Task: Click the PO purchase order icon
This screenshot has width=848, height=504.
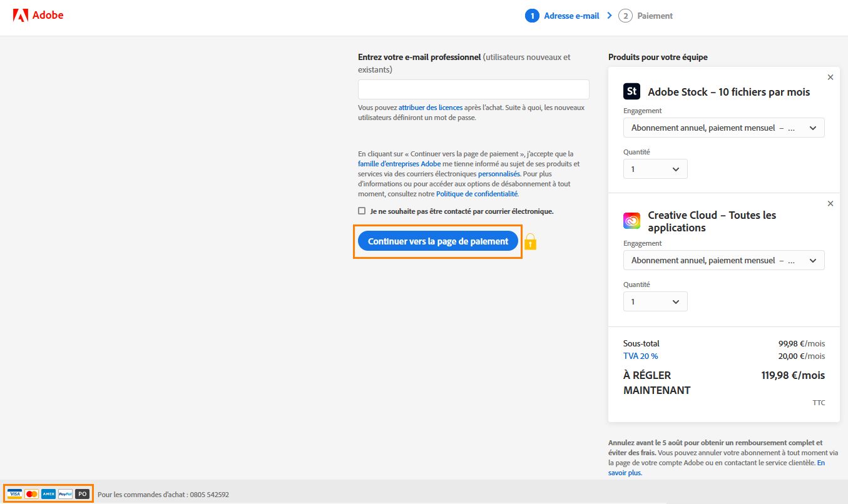Action: (82, 494)
